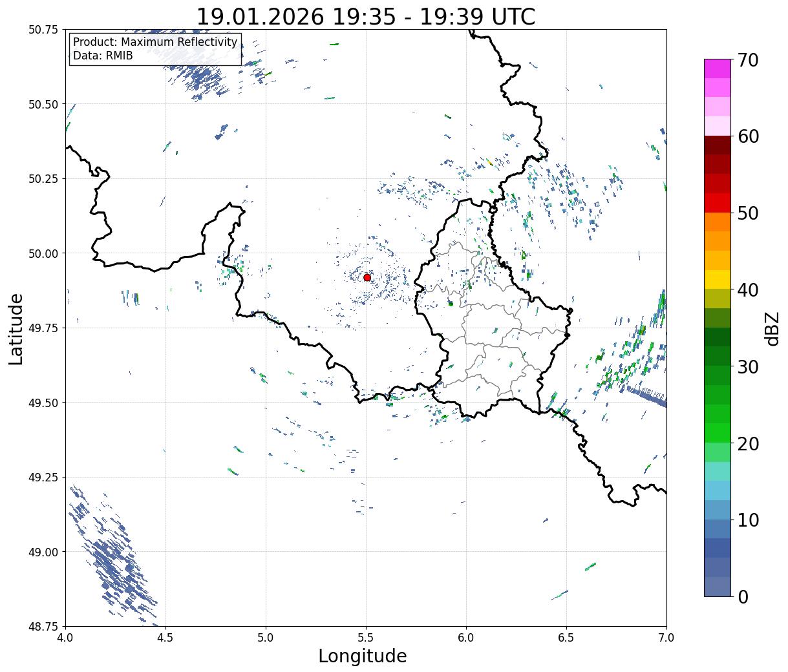The image size is (788, 672).
Task: Click the magenta top colorbar segment
Action: coord(718,68)
